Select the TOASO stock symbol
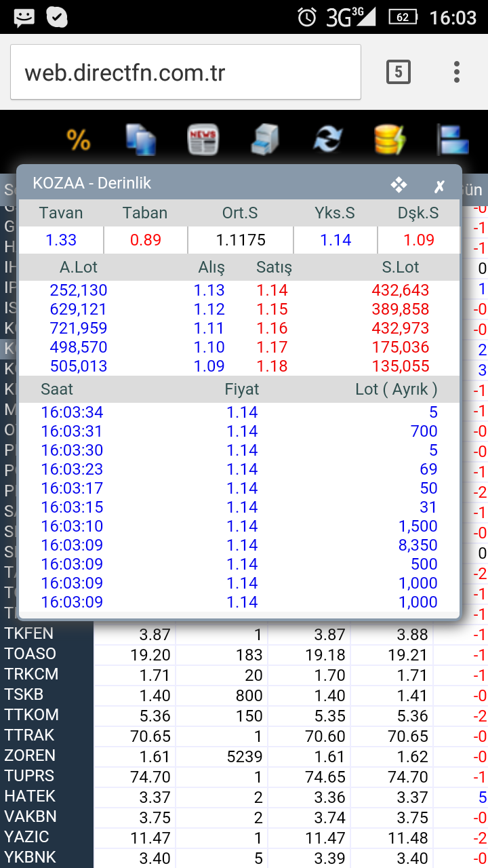The image size is (488, 868). coord(30,654)
